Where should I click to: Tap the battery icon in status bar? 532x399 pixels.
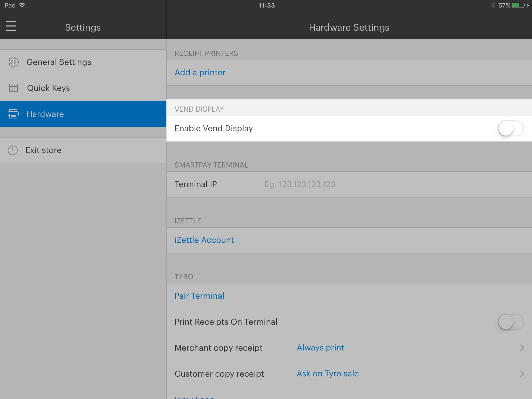518,5
